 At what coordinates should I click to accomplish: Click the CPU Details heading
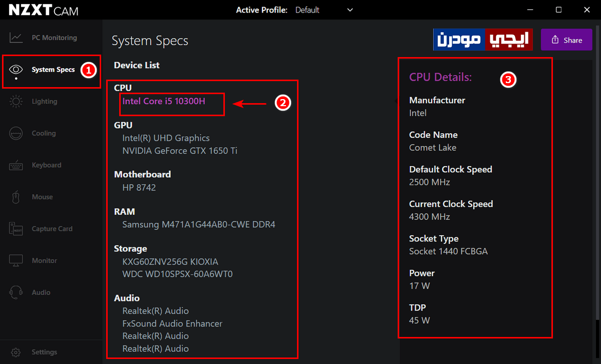(441, 77)
